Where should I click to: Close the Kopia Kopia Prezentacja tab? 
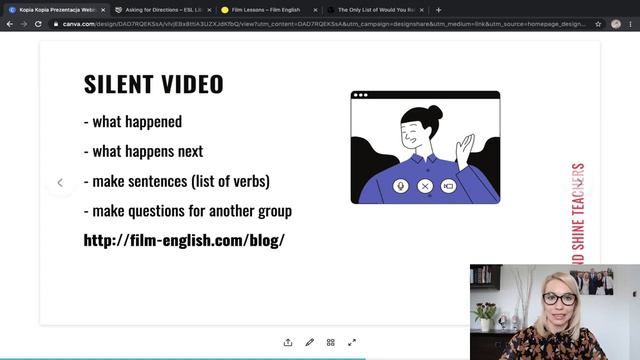pos(103,10)
